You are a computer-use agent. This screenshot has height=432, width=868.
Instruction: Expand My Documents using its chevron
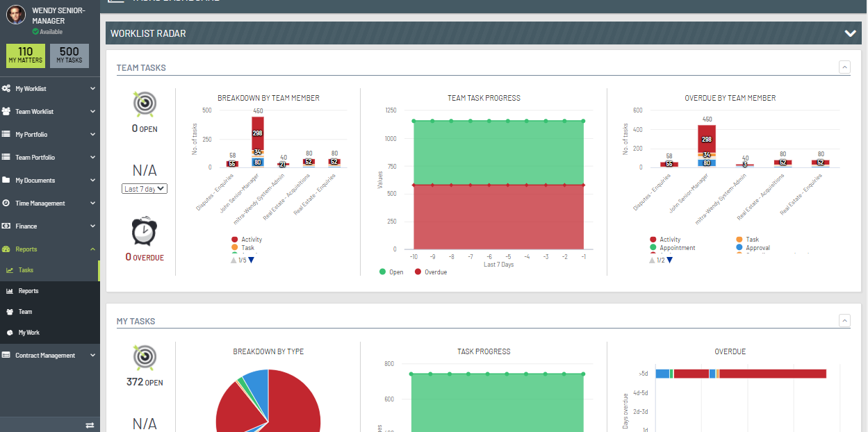[x=93, y=181]
